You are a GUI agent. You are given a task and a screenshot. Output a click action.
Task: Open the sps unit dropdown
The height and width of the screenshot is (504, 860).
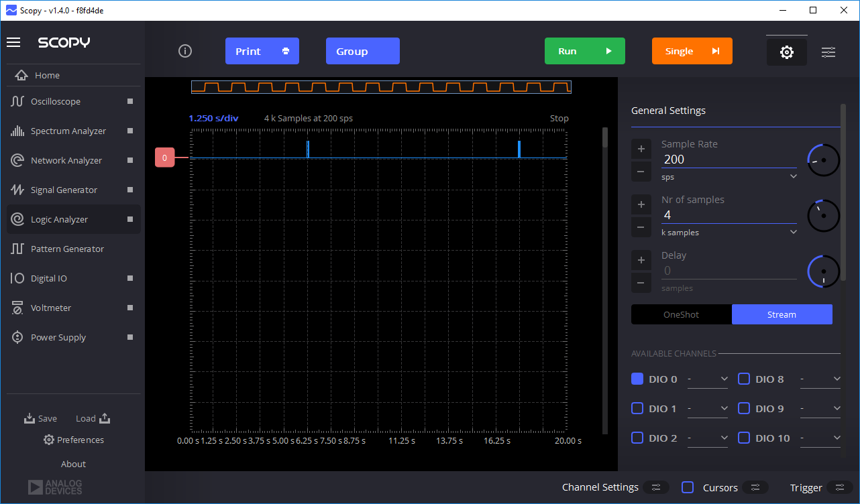click(x=729, y=177)
